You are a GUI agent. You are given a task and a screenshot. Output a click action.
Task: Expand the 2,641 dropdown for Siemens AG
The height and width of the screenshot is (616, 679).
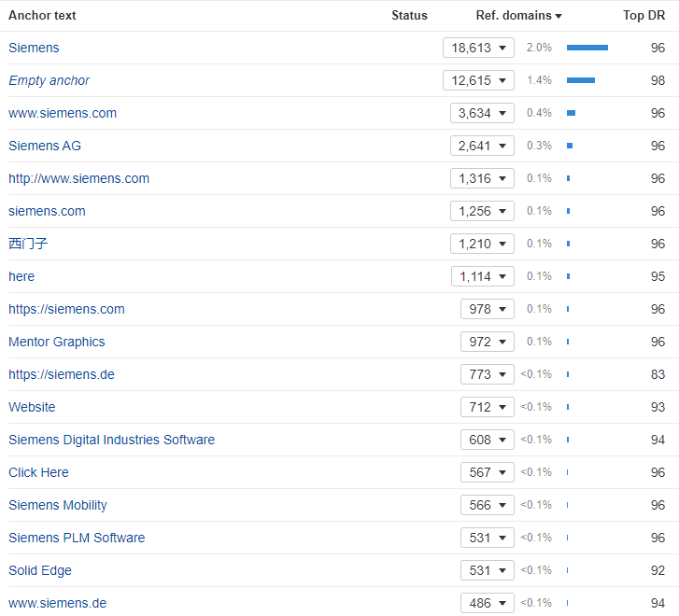(x=482, y=146)
